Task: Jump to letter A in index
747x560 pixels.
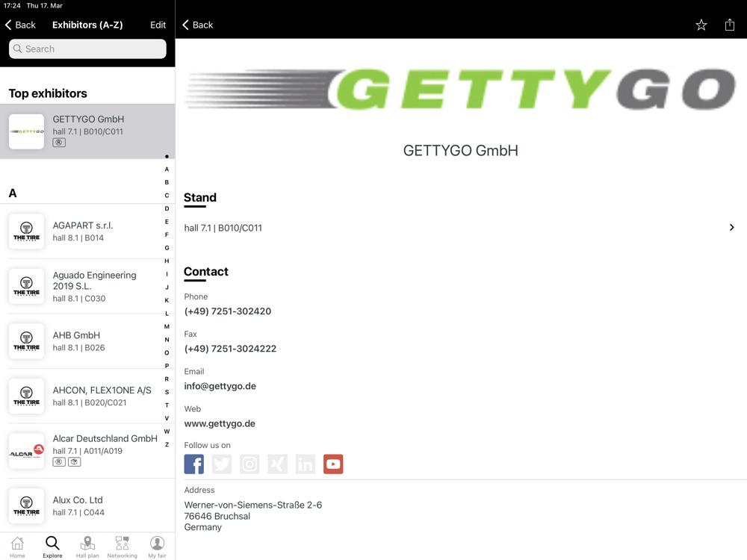Action: pos(167,169)
